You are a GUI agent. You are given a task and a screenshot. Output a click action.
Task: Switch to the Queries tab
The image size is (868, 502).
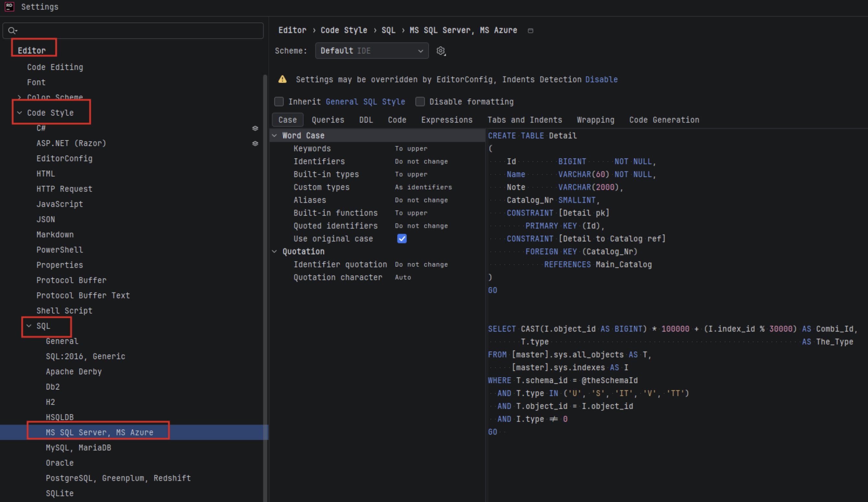[x=328, y=120]
